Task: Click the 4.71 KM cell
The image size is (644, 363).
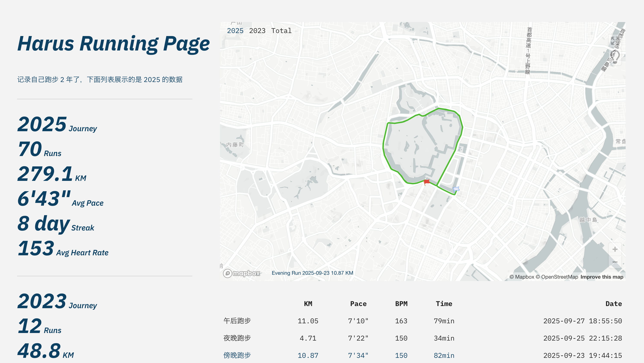Action: tap(308, 338)
